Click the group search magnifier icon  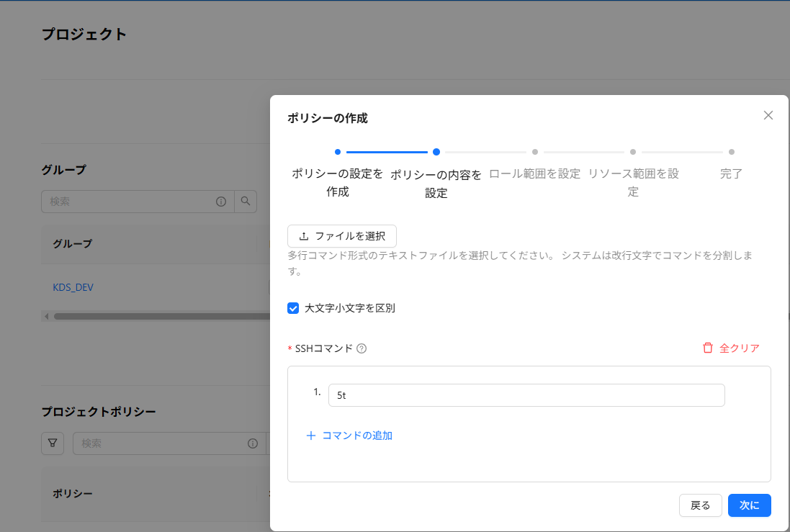(246, 202)
